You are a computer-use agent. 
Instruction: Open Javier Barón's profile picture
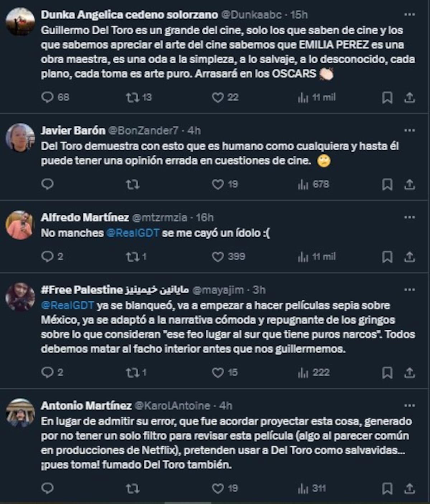click(x=20, y=138)
